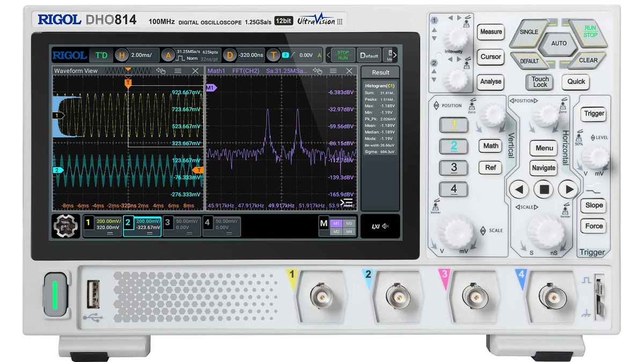
Task: Toggle M1 math channel
Action: (336, 223)
